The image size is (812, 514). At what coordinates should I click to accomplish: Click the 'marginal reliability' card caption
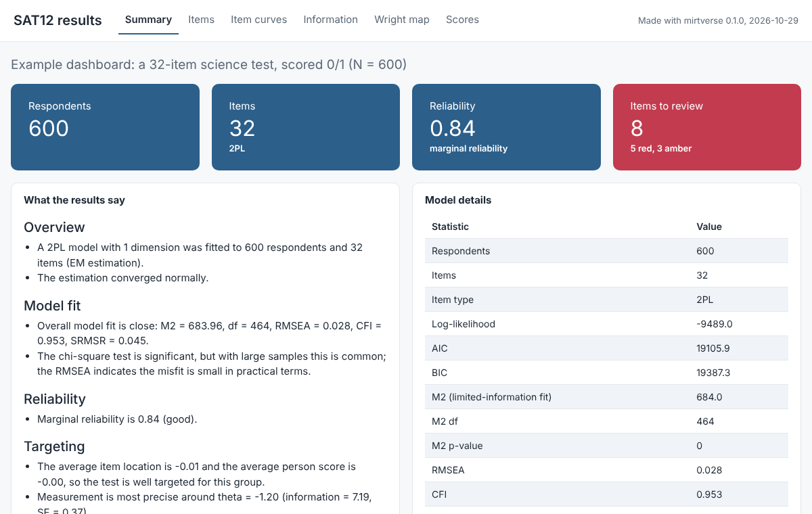point(468,149)
